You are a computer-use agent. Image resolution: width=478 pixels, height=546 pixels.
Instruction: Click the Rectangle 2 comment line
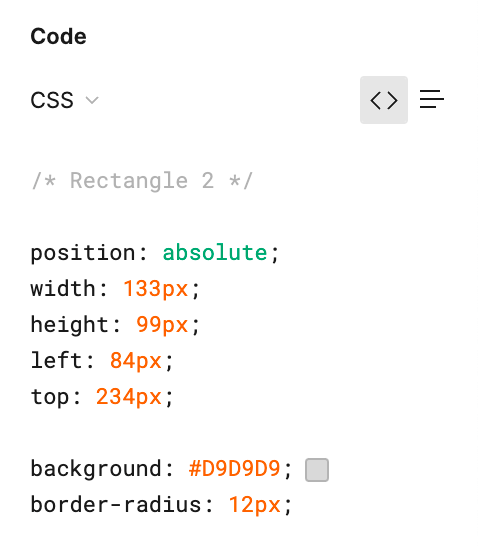[x=142, y=181]
